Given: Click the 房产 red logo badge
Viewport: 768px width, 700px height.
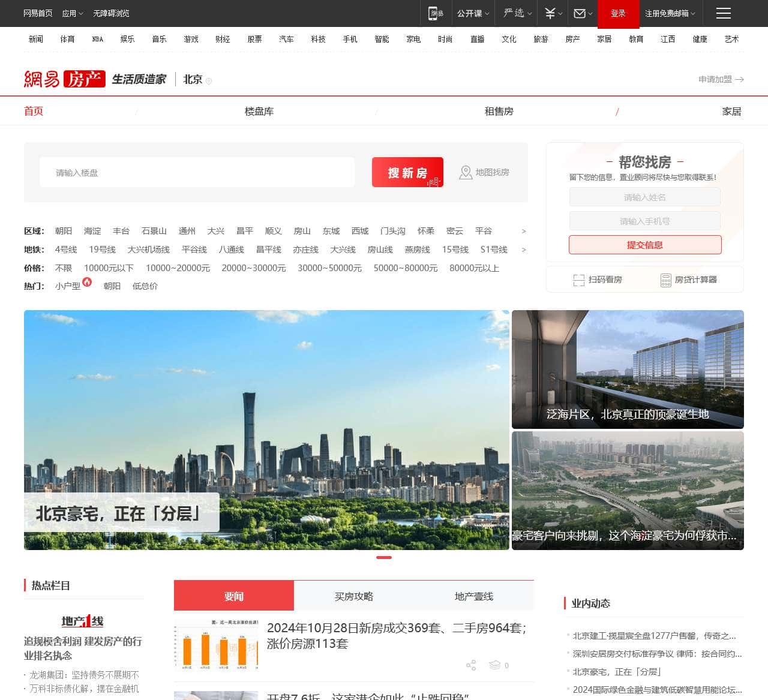Looking at the screenshot, I should (85, 79).
